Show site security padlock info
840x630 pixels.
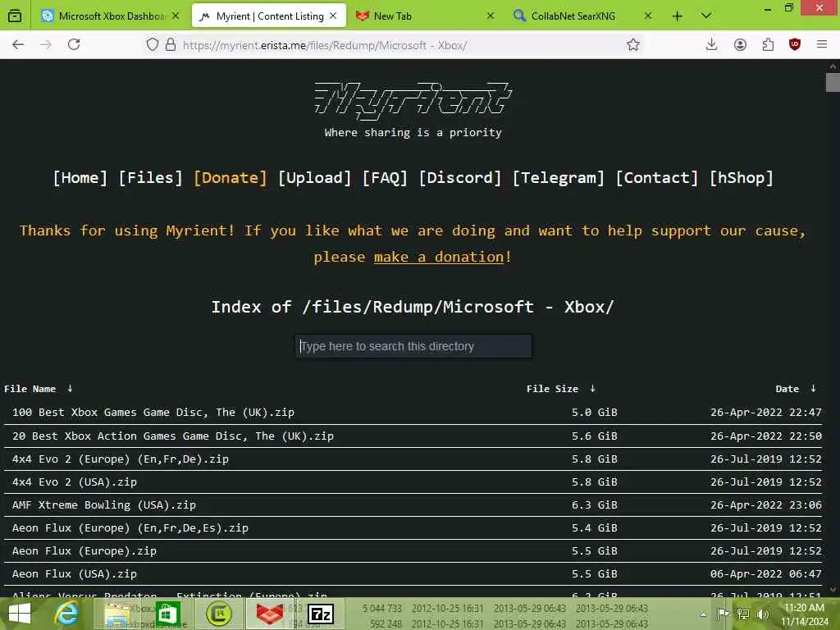click(171, 45)
